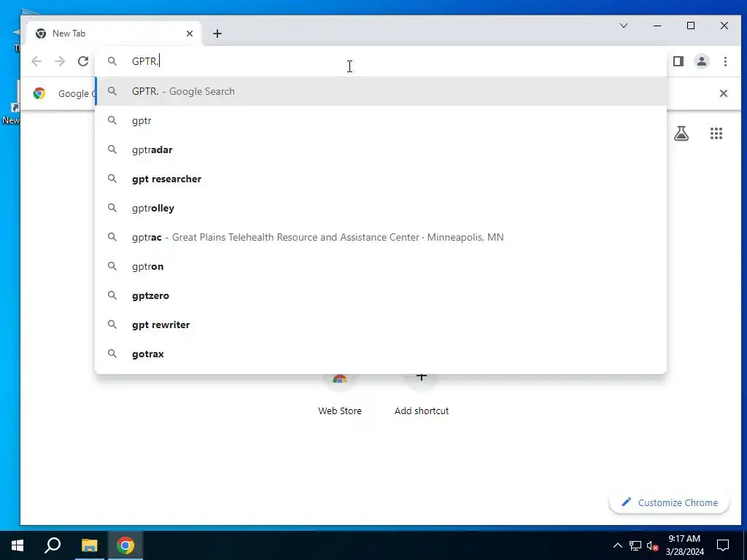Open the taskbar clock and date
The width and height of the screenshot is (747, 560).
tap(684, 545)
